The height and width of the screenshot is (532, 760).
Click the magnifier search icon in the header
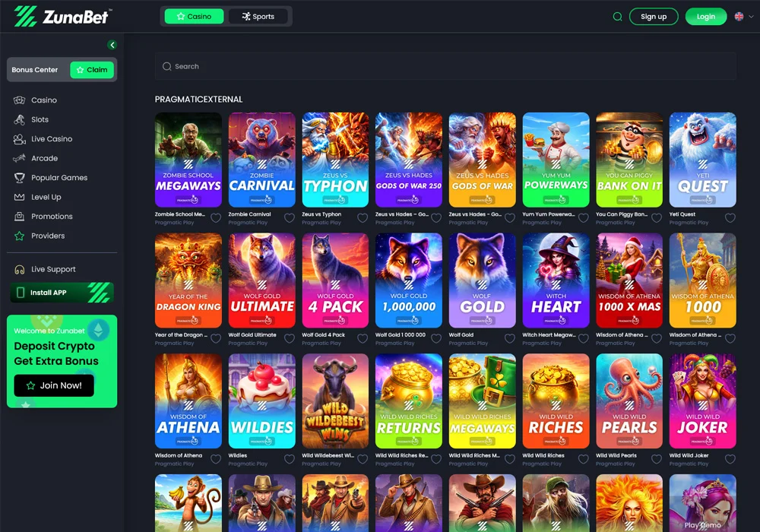(x=617, y=16)
